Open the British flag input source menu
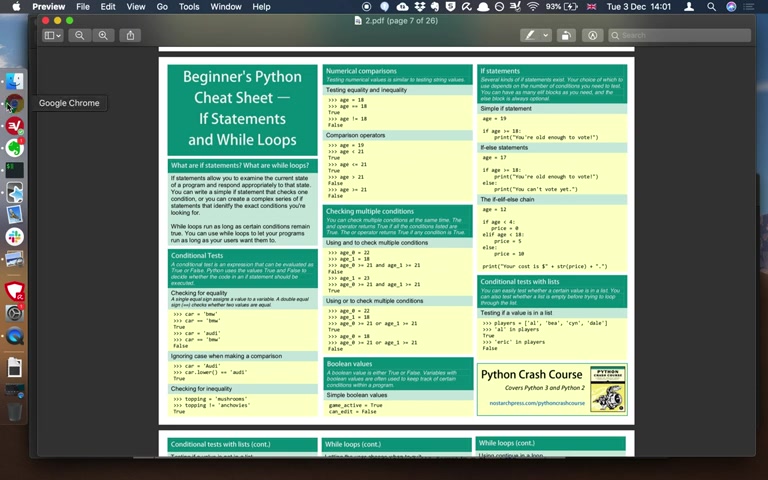 point(592,6)
